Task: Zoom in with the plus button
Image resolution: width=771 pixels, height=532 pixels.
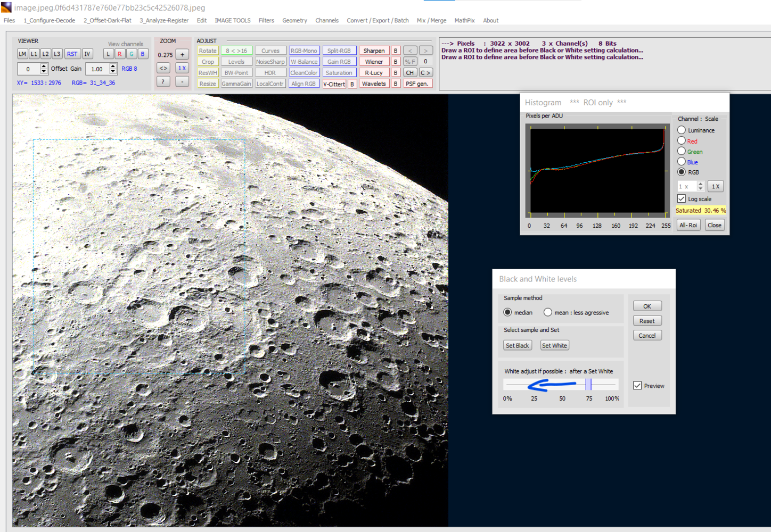Action: click(x=182, y=54)
